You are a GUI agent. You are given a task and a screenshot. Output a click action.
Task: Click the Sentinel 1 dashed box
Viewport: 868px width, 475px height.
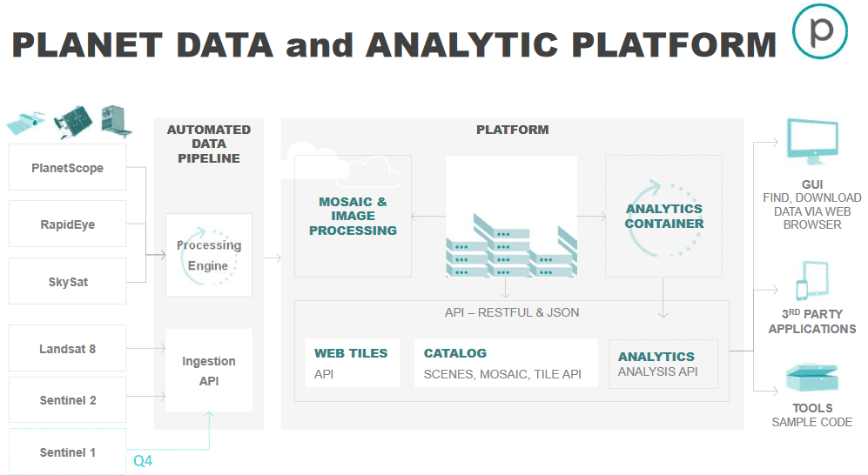click(68, 452)
